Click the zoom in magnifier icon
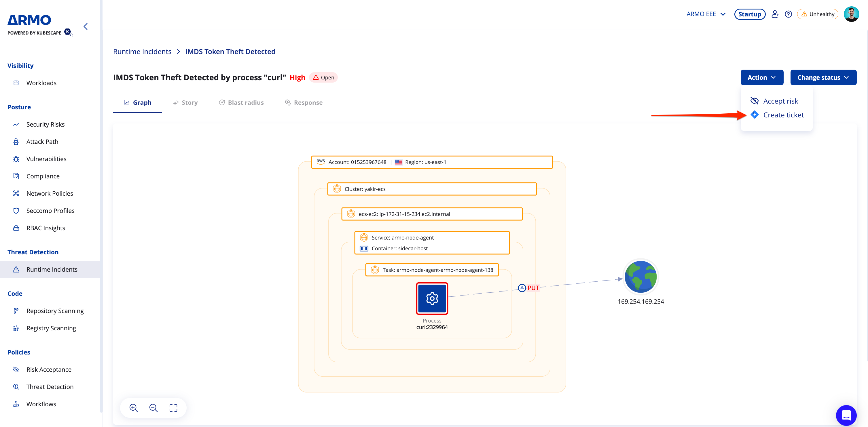The image size is (868, 427). pyautogui.click(x=133, y=408)
